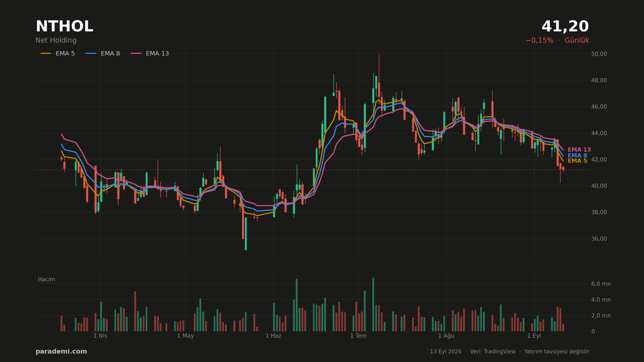
Task: Click the Net Holding subtitle
Action: pyautogui.click(x=56, y=40)
